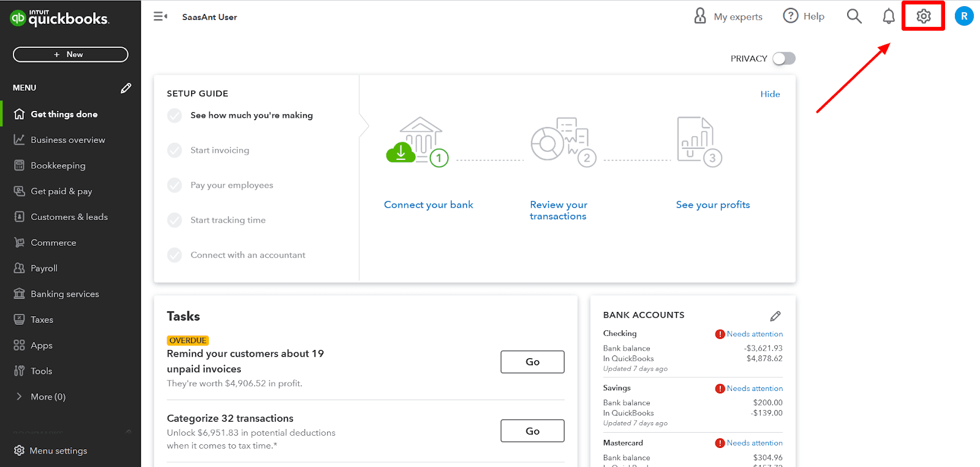Click the OVERDUE badge in Tasks

[188, 341]
